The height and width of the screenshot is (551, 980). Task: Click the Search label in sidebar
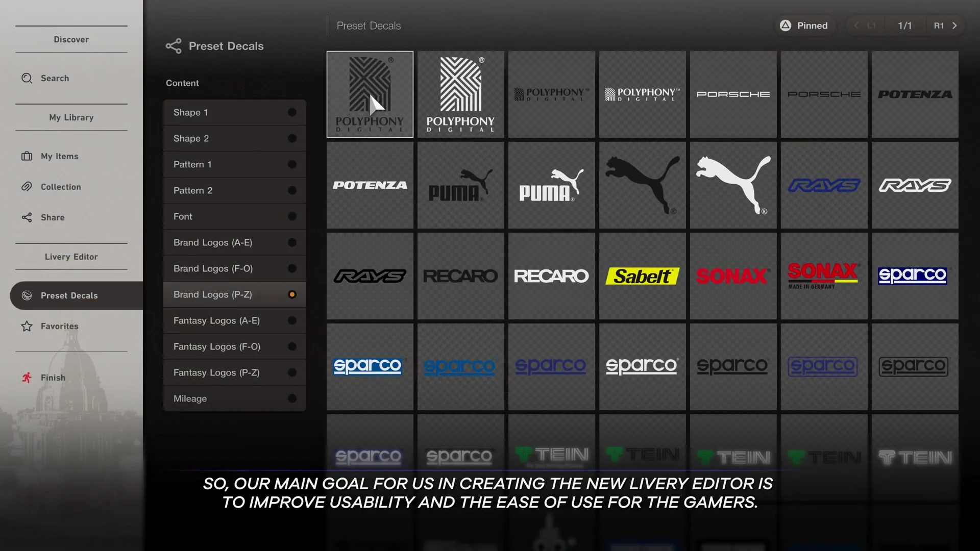click(55, 78)
